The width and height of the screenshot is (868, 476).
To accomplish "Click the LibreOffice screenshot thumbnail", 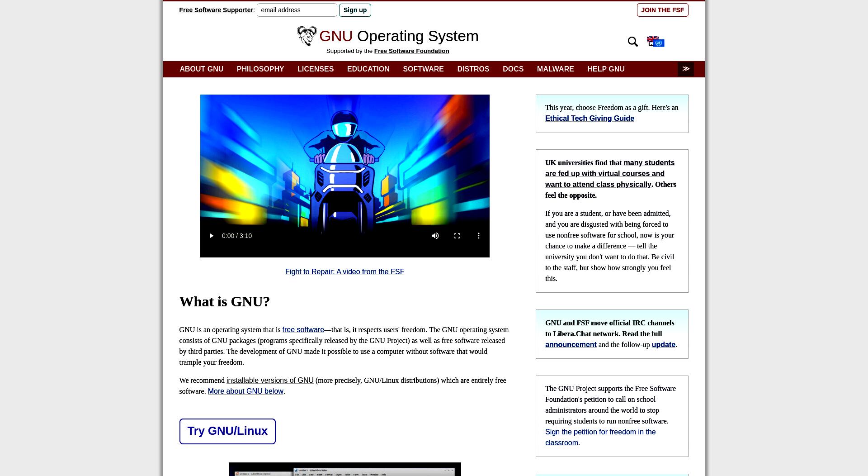I will point(344,469).
